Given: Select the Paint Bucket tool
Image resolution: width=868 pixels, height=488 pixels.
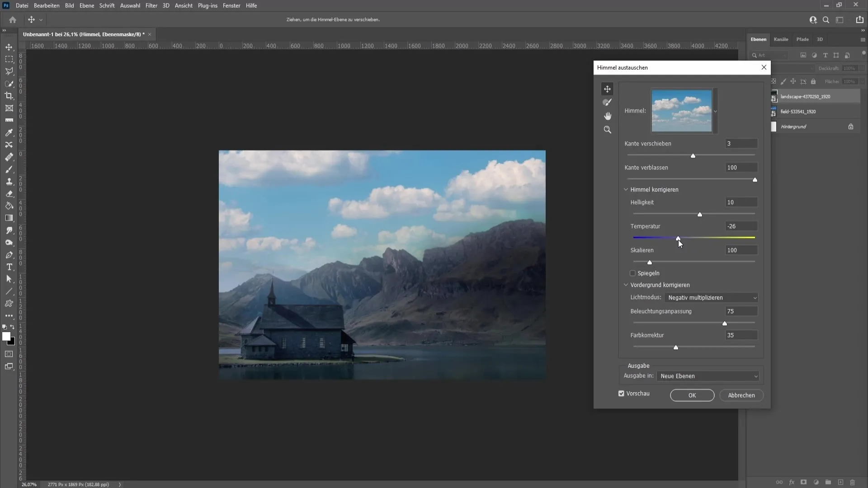Looking at the screenshot, I should [x=9, y=206].
